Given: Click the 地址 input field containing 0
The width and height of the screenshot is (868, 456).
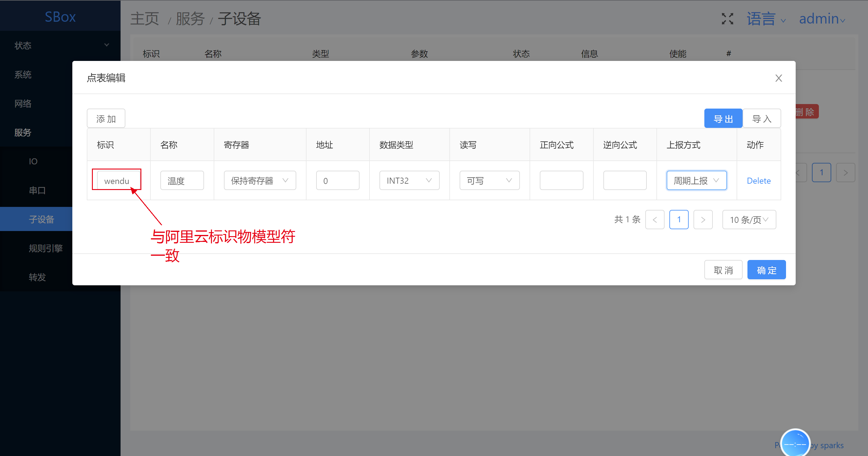Looking at the screenshot, I should pyautogui.click(x=338, y=181).
